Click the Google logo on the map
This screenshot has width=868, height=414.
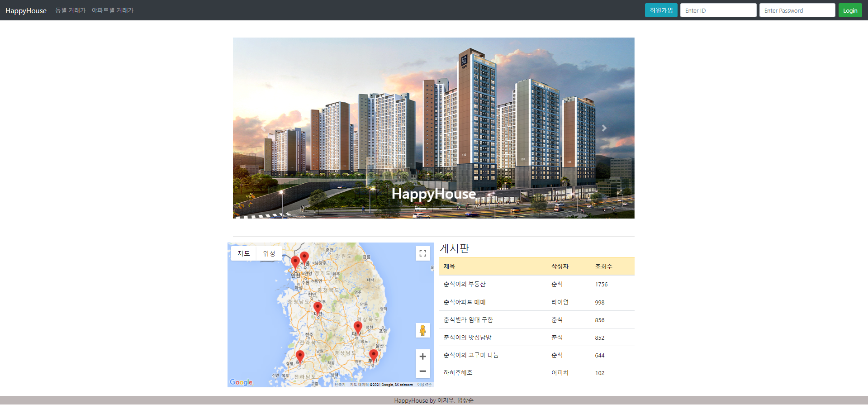click(241, 382)
